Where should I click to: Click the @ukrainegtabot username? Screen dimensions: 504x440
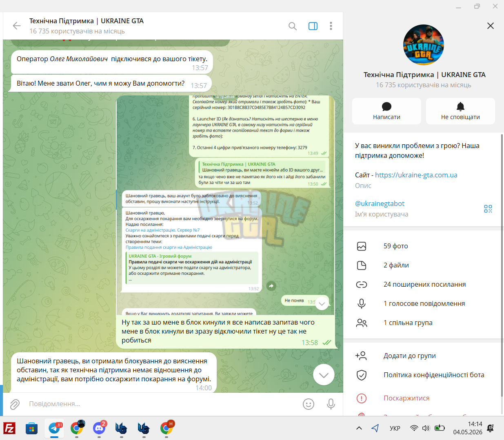pyautogui.click(x=380, y=203)
